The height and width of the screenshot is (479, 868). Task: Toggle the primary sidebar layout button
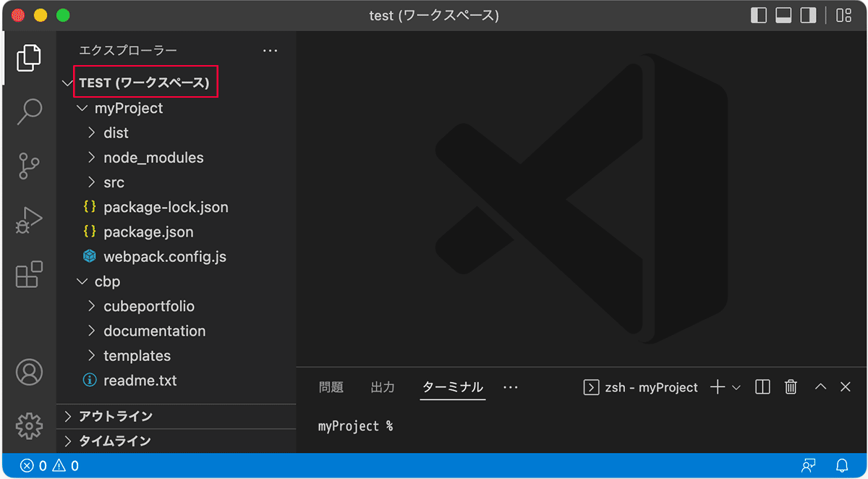[759, 15]
